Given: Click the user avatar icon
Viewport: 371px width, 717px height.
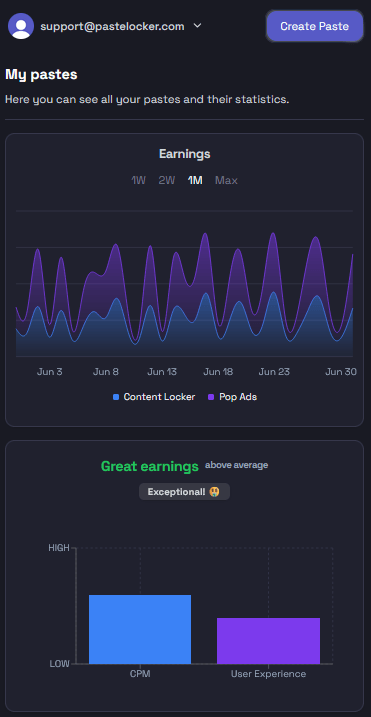Looking at the screenshot, I should 21,26.
